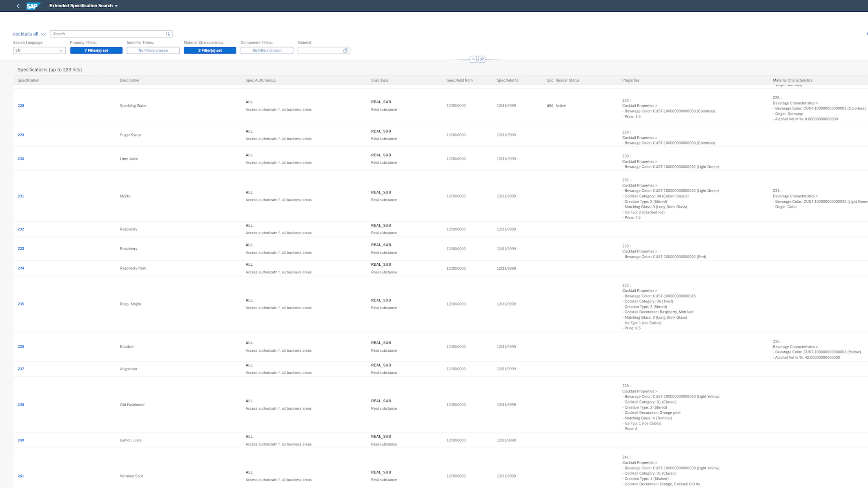Screen dimensions: 868x488
Task: Select the 'Lemon Juice' description cell
Action: point(131,440)
